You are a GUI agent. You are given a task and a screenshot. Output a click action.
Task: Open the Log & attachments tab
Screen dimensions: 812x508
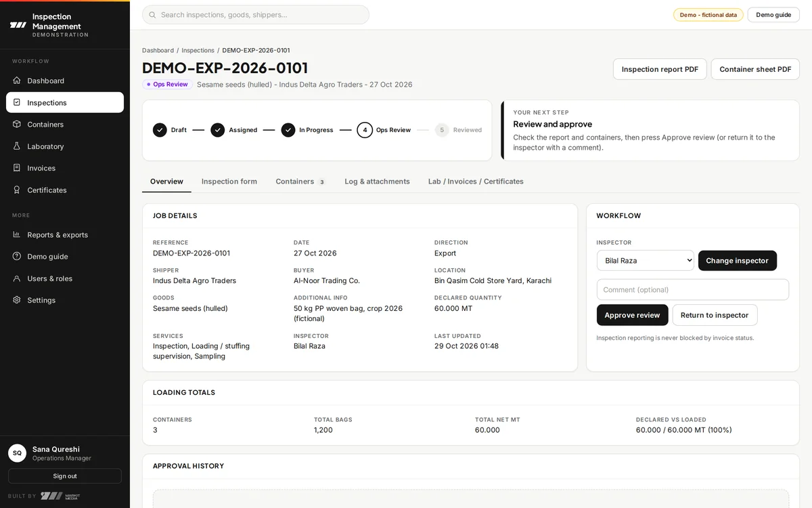coord(377,182)
